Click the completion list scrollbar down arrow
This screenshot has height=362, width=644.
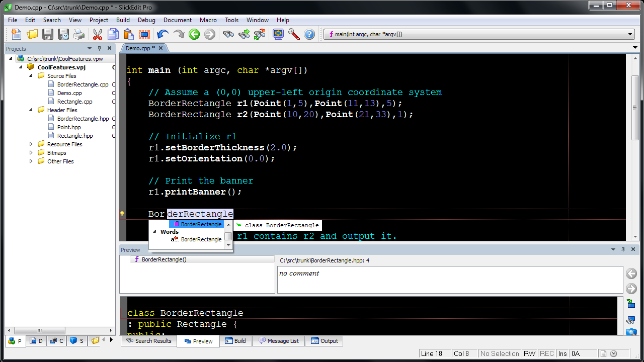tap(228, 245)
